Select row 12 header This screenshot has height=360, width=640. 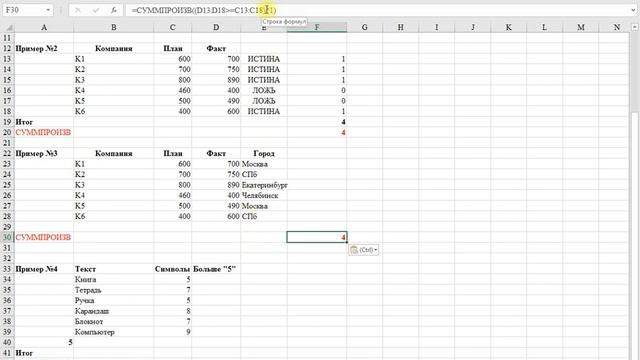pos(7,49)
